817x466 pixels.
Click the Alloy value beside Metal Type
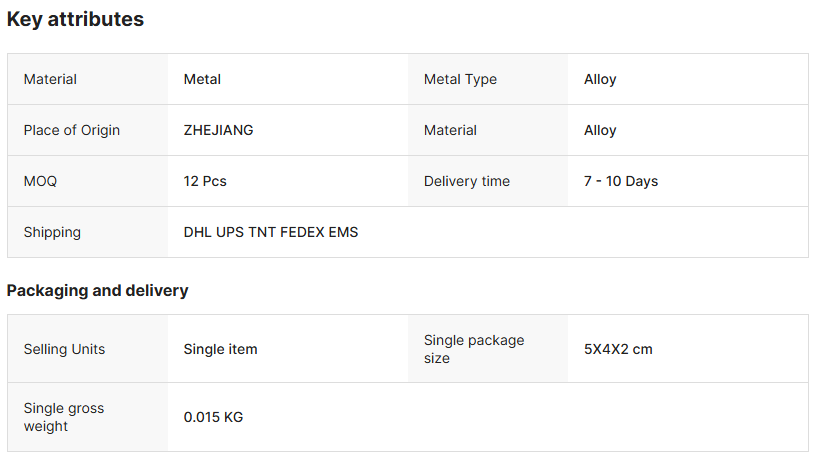600,79
